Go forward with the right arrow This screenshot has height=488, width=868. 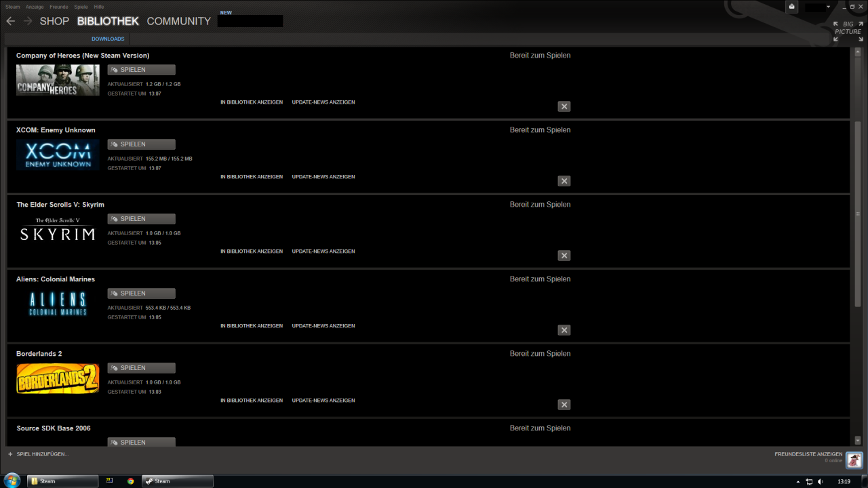coord(28,21)
